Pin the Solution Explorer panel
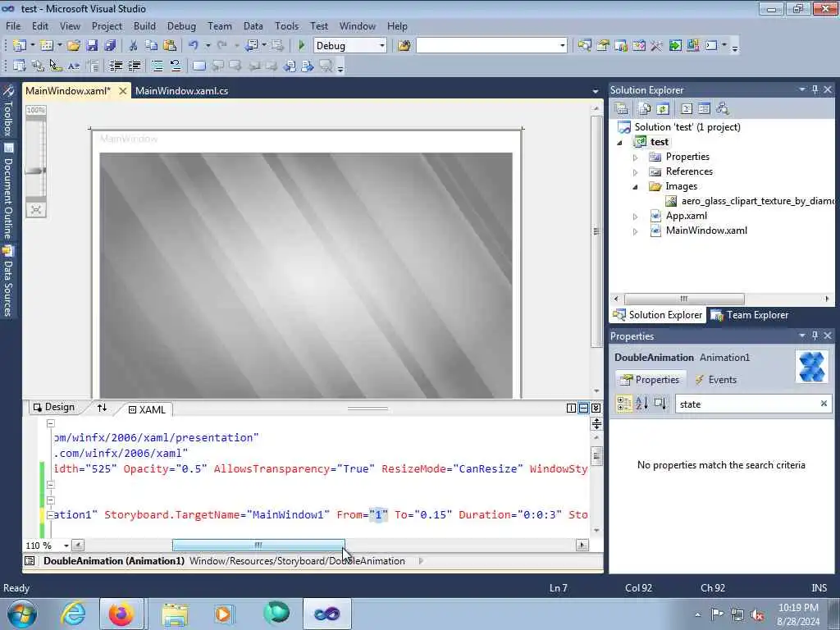840x630 pixels. 815,89
